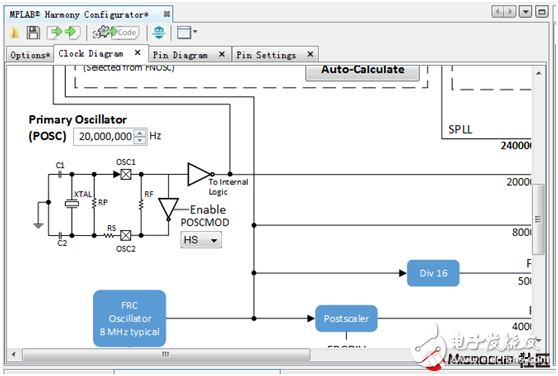
Task: Click the first green arrow import icon
Action: (55, 33)
